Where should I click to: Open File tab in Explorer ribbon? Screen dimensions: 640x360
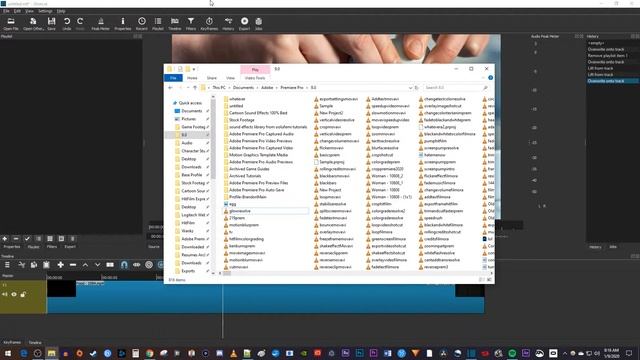pos(173,78)
